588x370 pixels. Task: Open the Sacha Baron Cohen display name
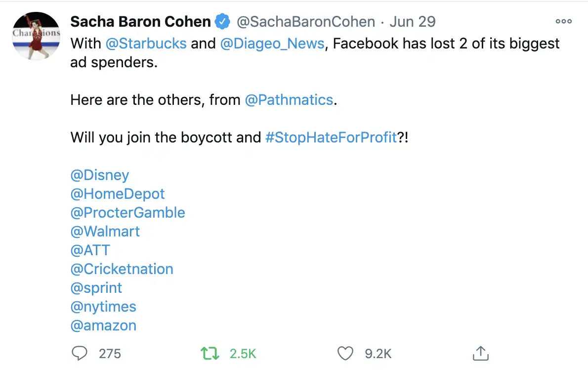click(141, 22)
